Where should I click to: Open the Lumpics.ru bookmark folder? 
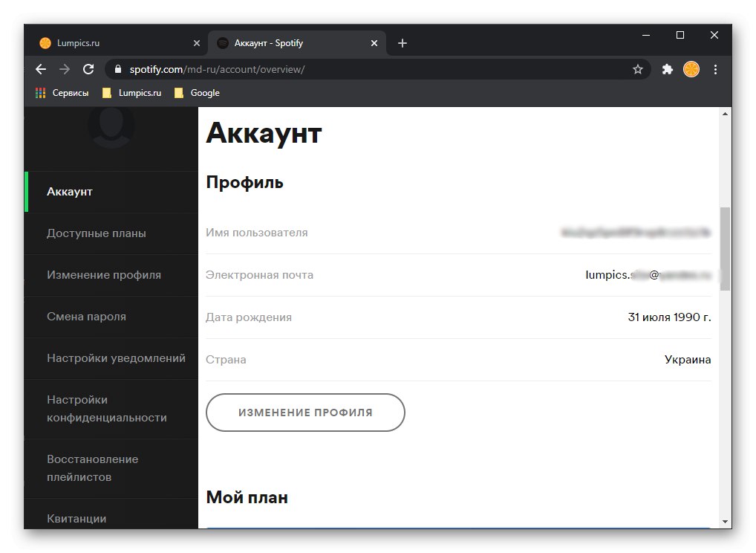132,93
